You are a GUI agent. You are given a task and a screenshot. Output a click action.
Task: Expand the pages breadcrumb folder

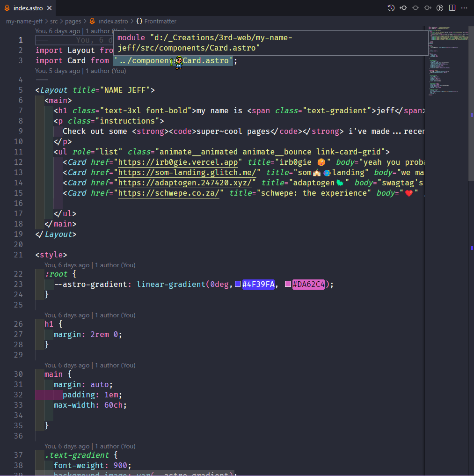pos(73,21)
